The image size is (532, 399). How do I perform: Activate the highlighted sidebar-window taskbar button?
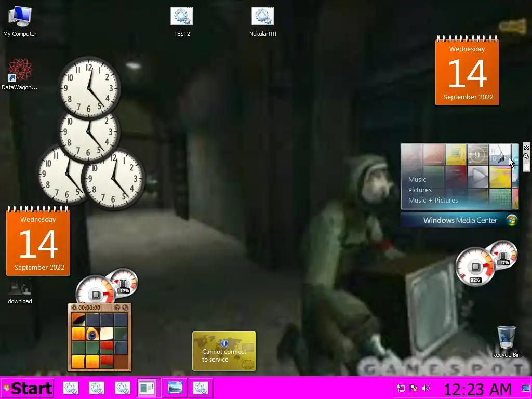tap(147, 388)
